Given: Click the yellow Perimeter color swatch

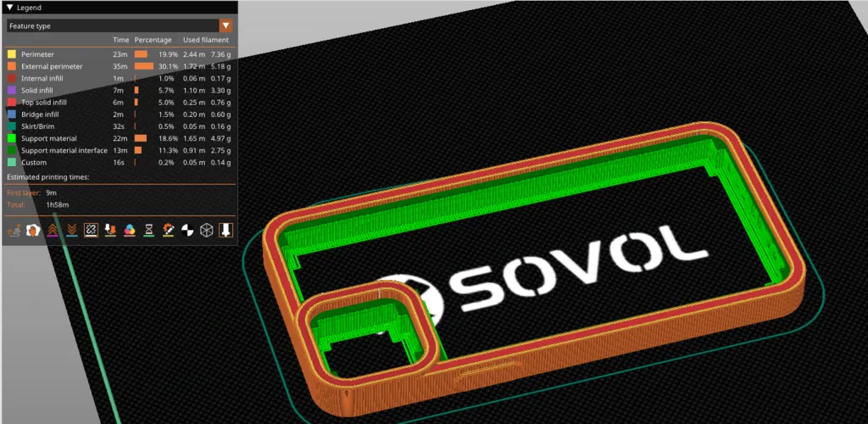Looking at the screenshot, I should [11, 54].
